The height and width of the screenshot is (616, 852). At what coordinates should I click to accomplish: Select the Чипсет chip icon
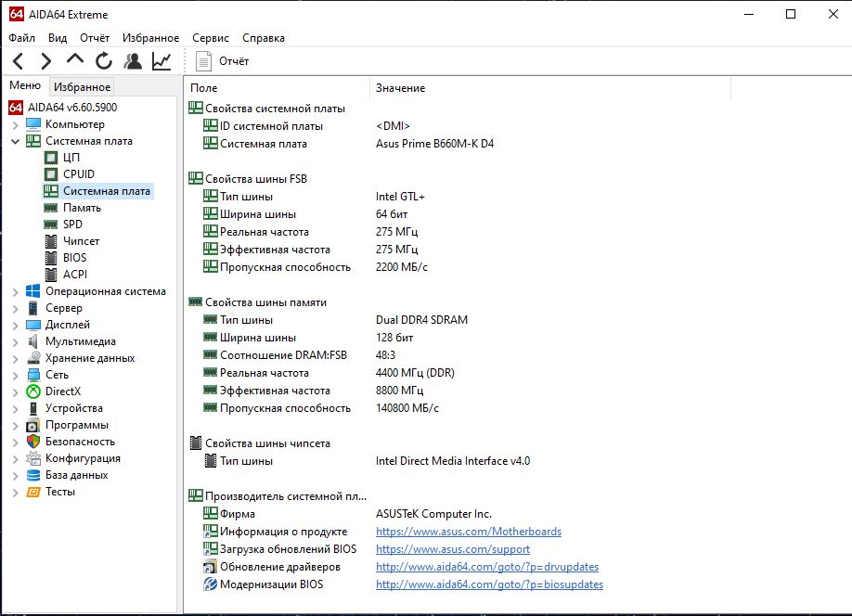point(50,241)
